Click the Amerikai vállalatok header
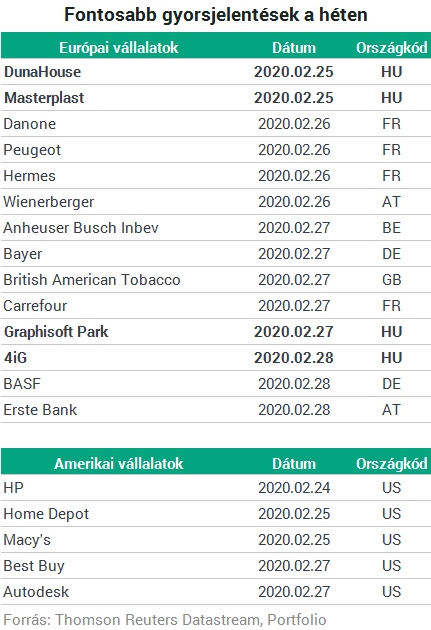 (x=119, y=464)
